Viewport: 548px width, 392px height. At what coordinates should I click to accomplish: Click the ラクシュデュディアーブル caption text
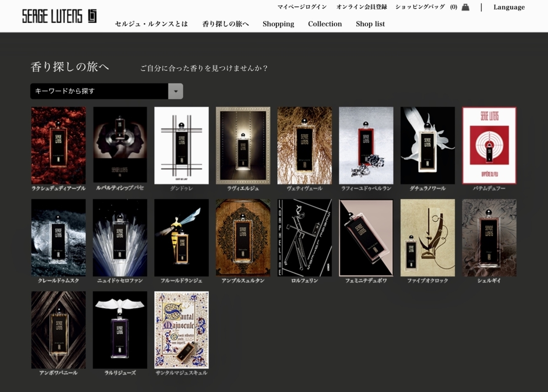click(x=58, y=188)
